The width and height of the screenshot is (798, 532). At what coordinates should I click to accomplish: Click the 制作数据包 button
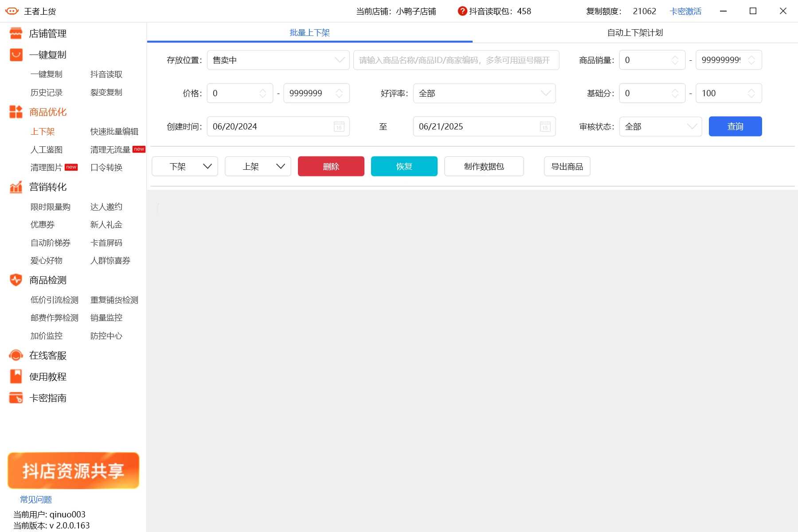pyautogui.click(x=484, y=166)
